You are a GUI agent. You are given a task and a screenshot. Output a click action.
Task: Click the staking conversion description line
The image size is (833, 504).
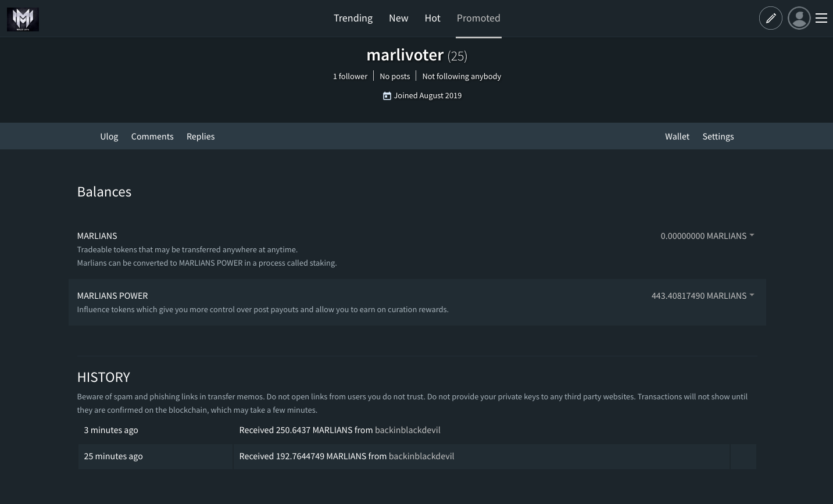tap(207, 263)
